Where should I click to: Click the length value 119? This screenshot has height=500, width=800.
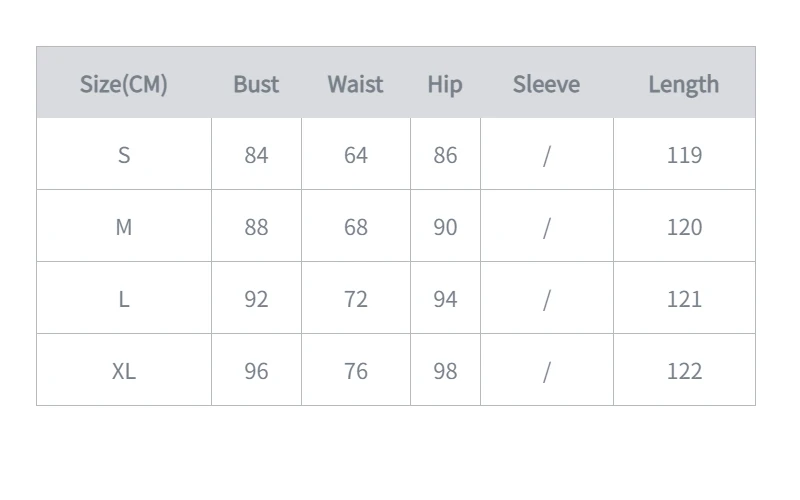[684, 155]
